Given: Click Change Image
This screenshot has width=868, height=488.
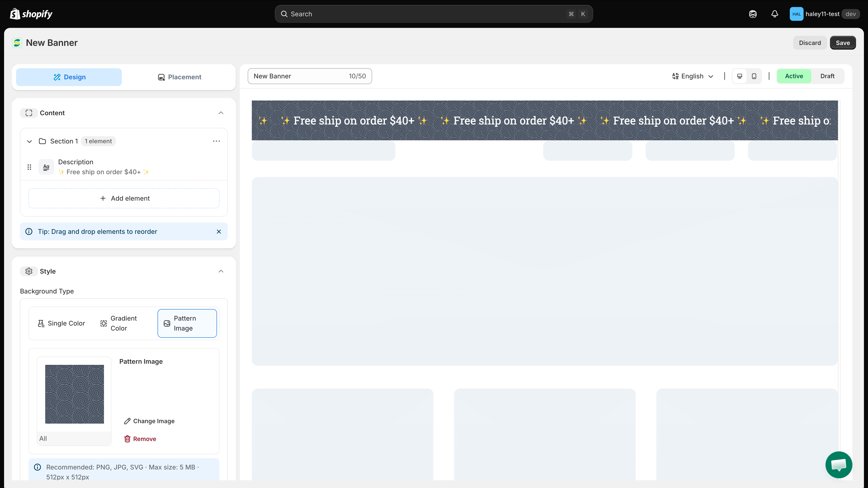Looking at the screenshot, I should [x=149, y=421].
